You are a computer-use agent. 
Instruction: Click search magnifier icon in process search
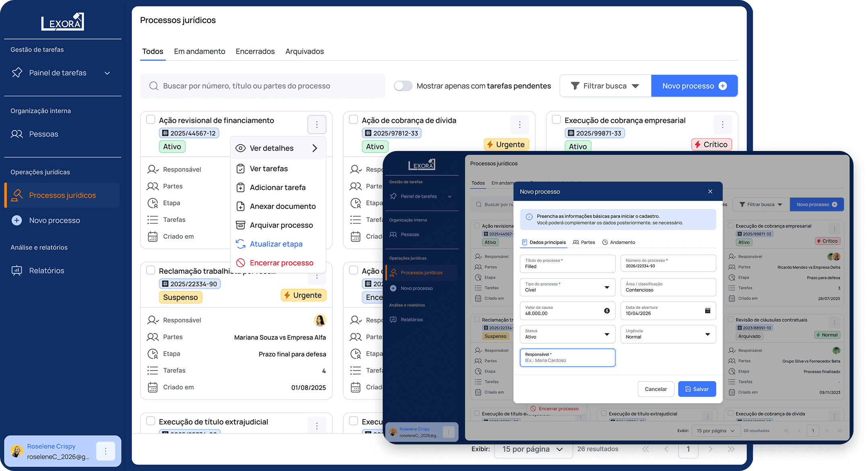tap(153, 86)
